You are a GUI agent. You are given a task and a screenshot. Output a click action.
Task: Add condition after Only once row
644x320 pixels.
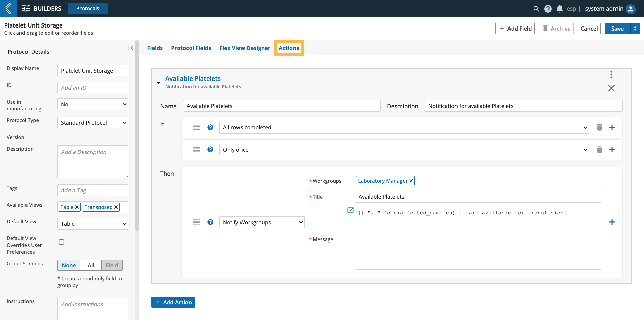pyautogui.click(x=612, y=150)
